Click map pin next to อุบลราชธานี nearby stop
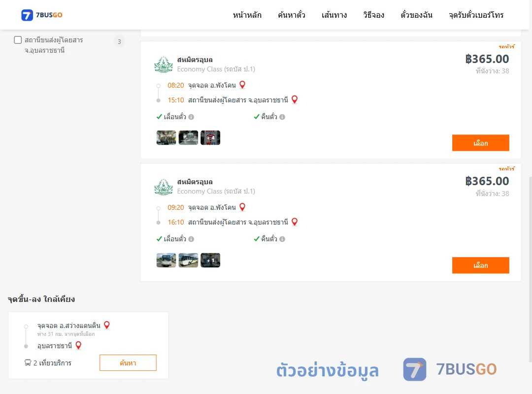 pos(78,345)
